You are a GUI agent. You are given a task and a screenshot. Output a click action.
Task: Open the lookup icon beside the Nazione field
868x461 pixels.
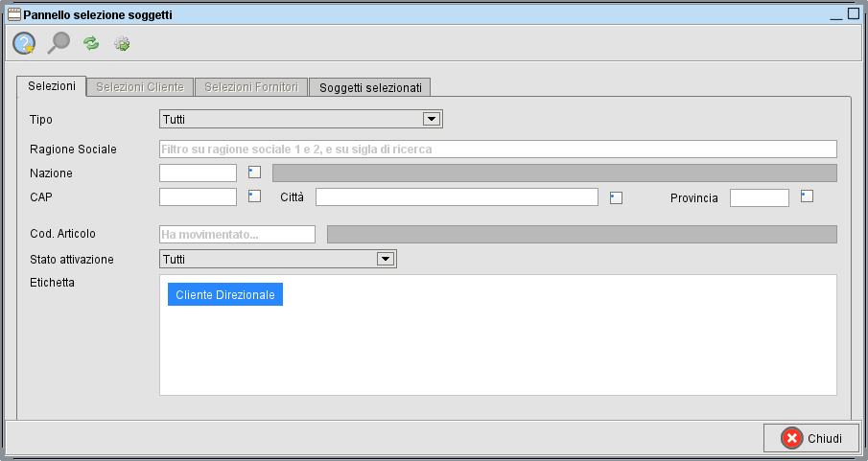click(x=254, y=173)
